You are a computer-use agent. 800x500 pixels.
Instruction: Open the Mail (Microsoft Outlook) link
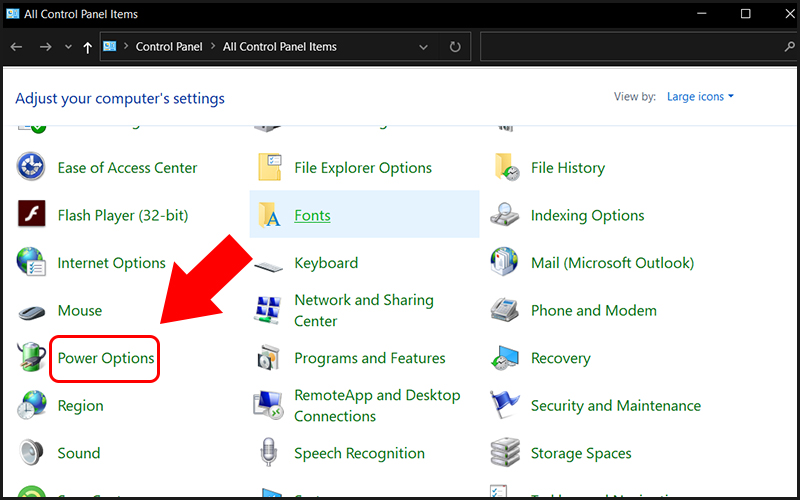(x=612, y=263)
